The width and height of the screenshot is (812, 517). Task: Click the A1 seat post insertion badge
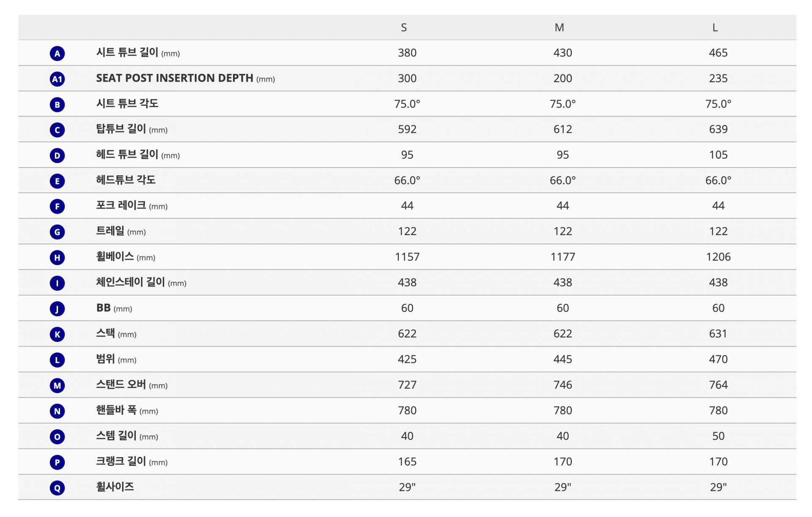pyautogui.click(x=57, y=79)
